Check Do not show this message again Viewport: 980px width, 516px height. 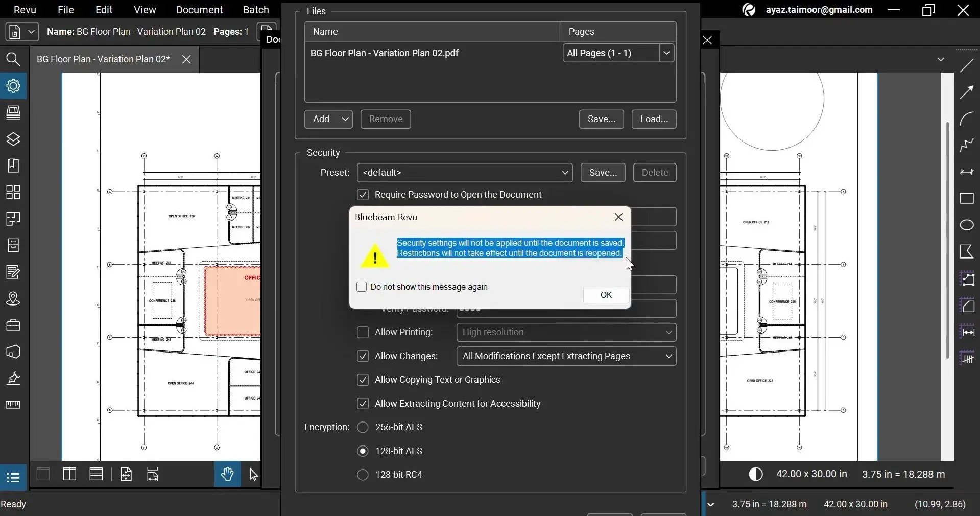pos(362,287)
